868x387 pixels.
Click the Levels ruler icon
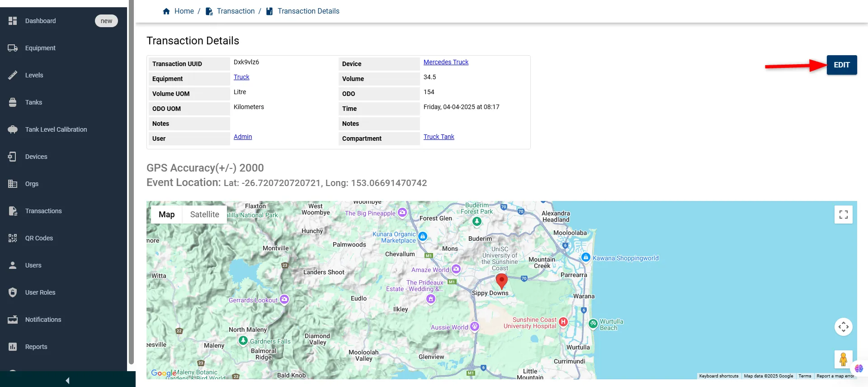click(x=13, y=75)
